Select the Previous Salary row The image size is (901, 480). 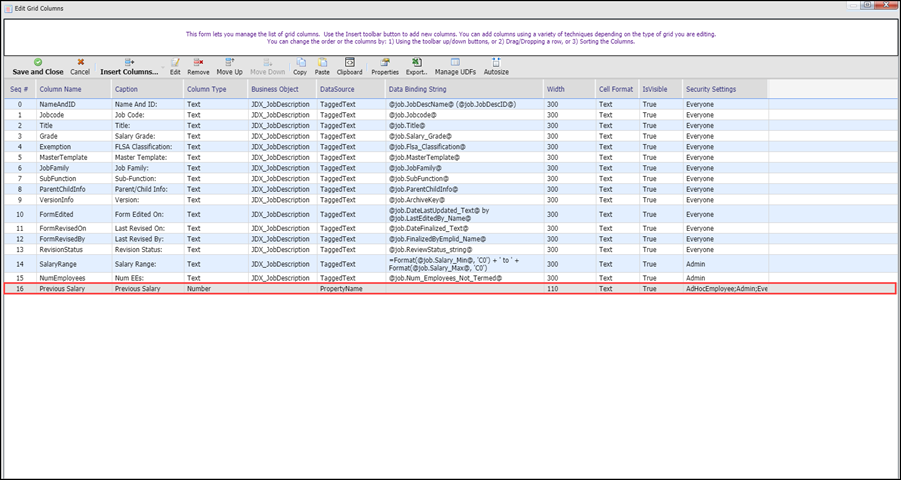point(450,289)
